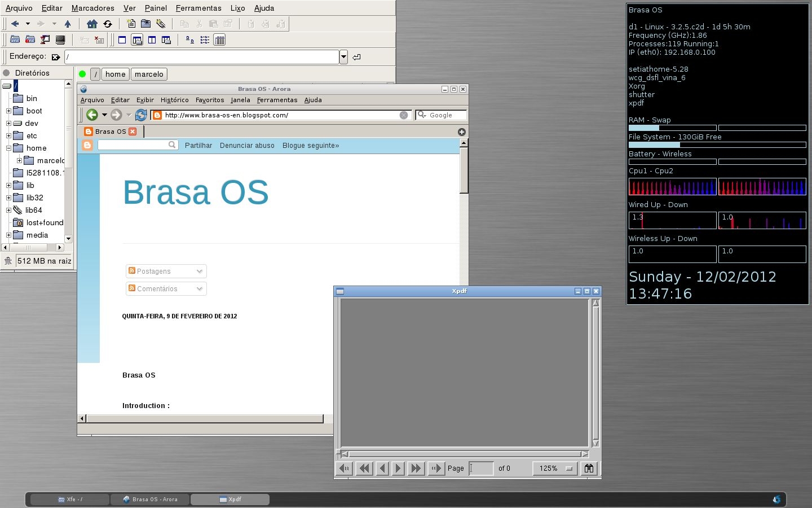This screenshot has height=508, width=812.
Task: Click Arora forward button
Action: click(116, 115)
